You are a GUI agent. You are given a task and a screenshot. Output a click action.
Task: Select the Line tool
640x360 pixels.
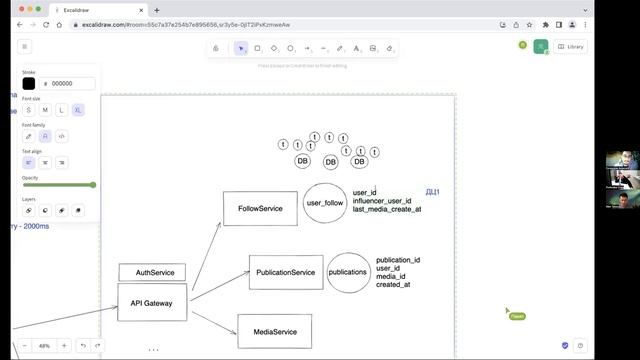pos(323,49)
